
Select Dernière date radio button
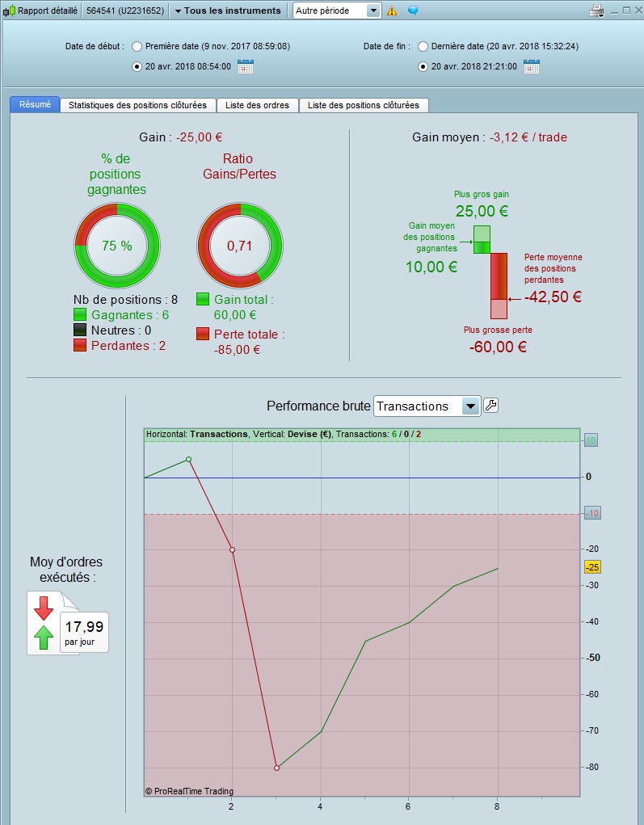click(x=423, y=46)
